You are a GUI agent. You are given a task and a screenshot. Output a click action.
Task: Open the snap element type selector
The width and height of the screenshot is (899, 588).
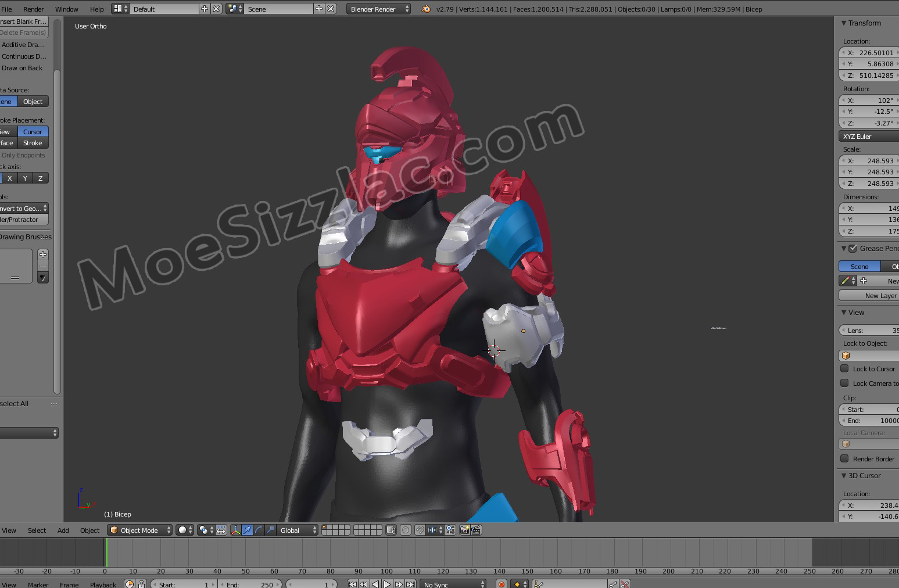pos(435,530)
